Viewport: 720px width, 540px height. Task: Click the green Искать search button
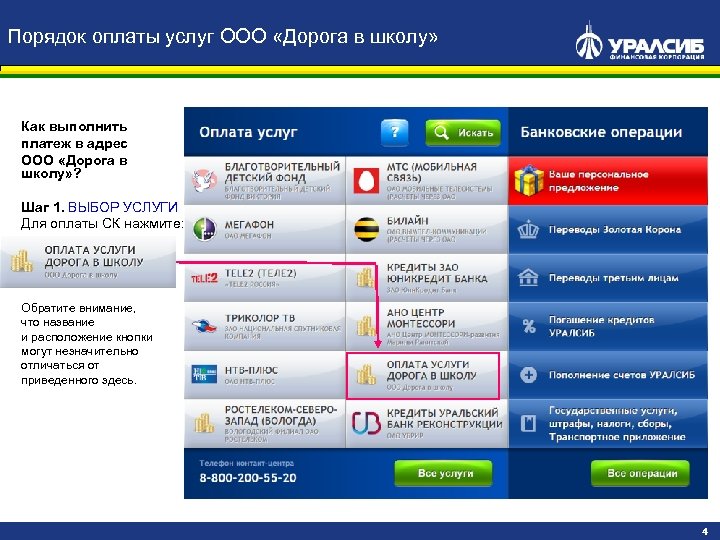click(463, 133)
